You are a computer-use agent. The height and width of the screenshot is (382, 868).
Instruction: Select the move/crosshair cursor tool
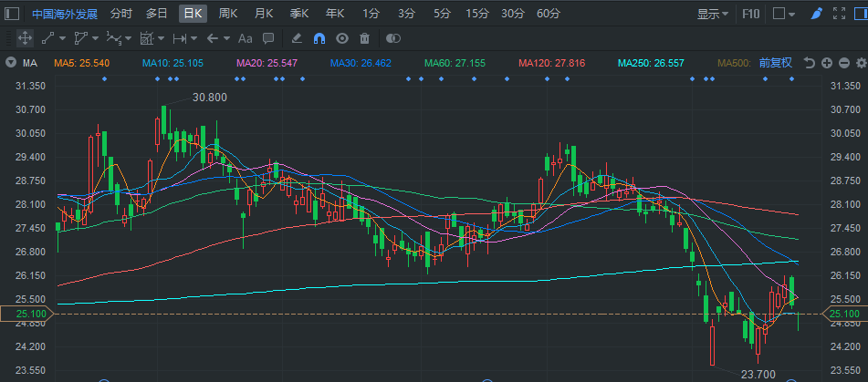[x=25, y=38]
